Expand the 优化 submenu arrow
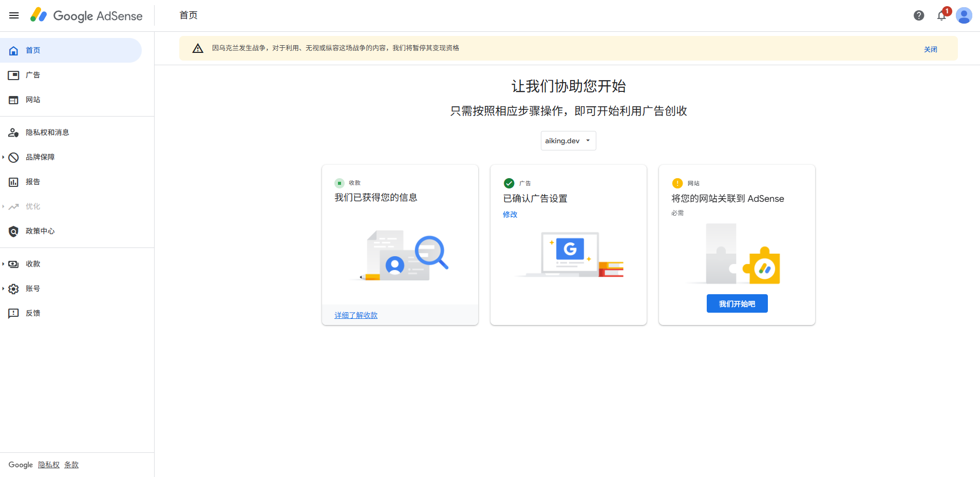980x477 pixels. coord(3,206)
